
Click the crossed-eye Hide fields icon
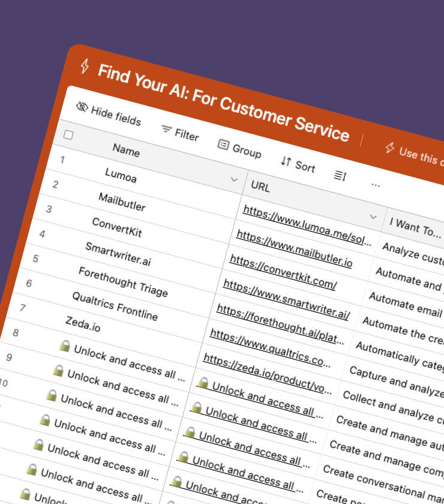tap(82, 106)
